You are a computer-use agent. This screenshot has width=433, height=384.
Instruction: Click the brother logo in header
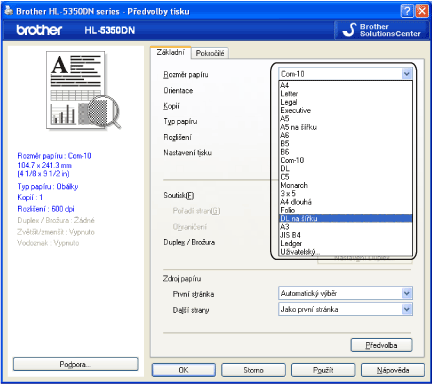[39, 30]
